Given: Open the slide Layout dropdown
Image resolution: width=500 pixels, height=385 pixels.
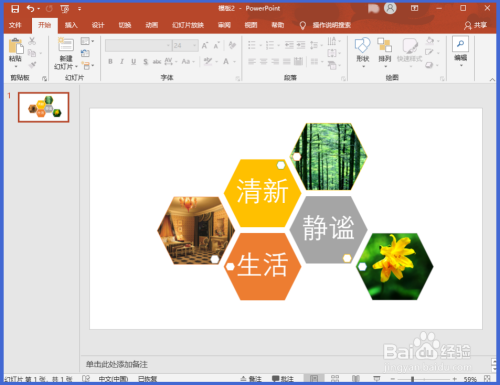Looking at the screenshot, I should coord(87,41).
